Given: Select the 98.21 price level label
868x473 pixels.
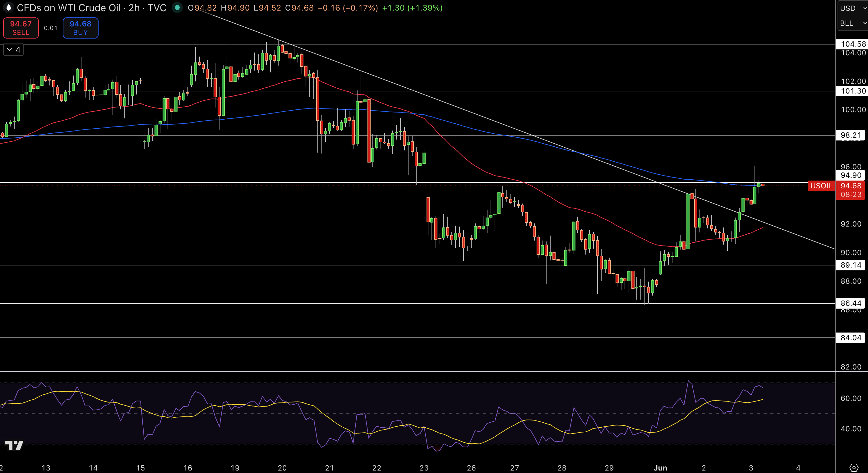Looking at the screenshot, I should pos(851,135).
